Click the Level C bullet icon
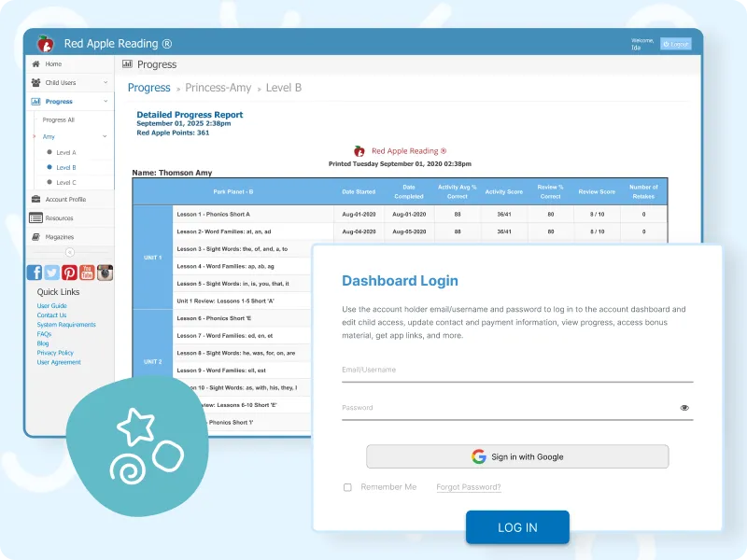 (49, 182)
